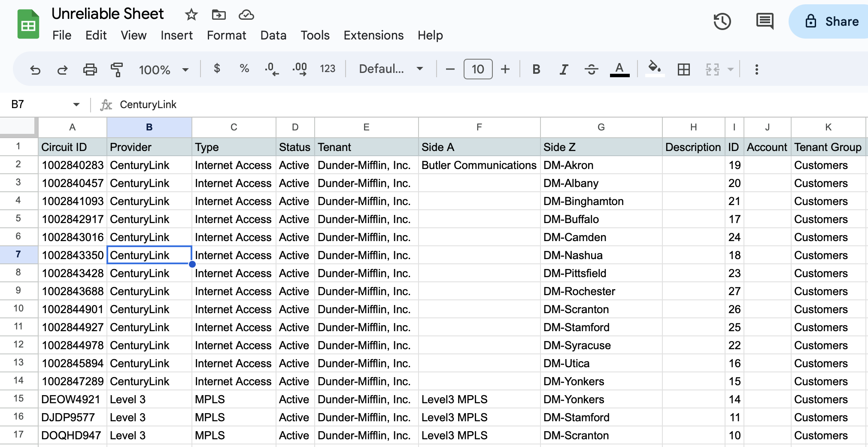Select the cell containing DM-Scranton in row 10
This screenshot has height=447, width=868.
pyautogui.click(x=601, y=309)
